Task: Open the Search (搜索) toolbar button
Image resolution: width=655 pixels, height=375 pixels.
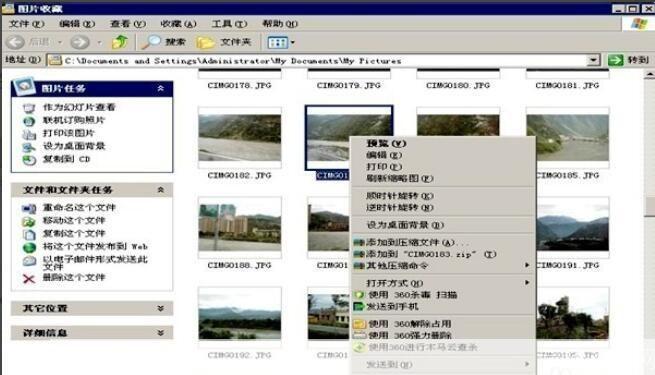Action: [x=164, y=42]
